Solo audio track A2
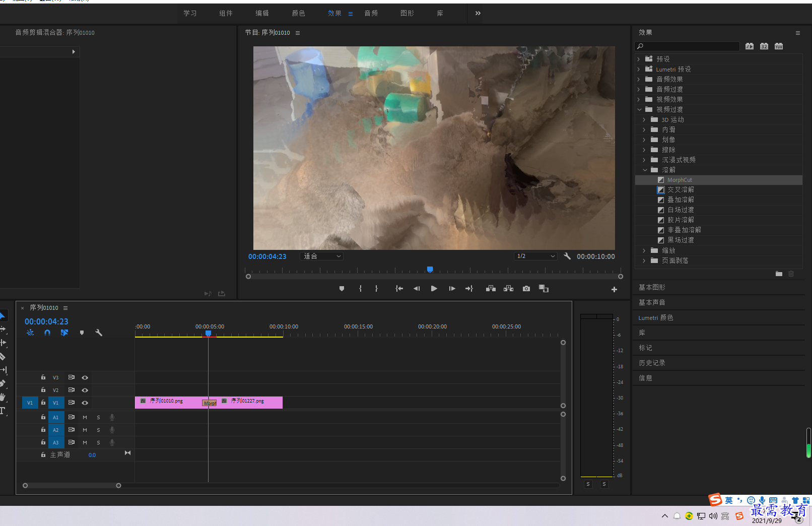This screenshot has width=812, height=526. click(x=98, y=430)
